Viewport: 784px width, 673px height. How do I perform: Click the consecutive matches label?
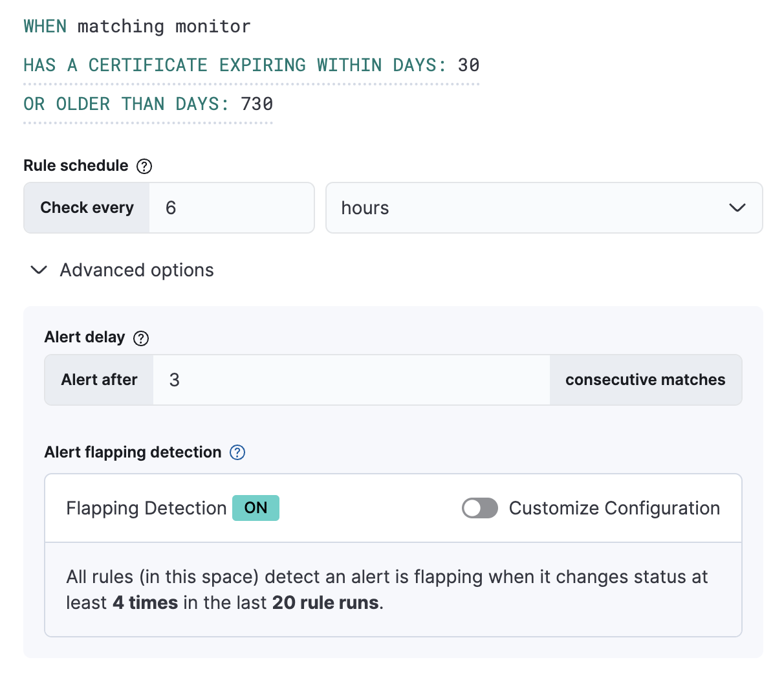645,380
